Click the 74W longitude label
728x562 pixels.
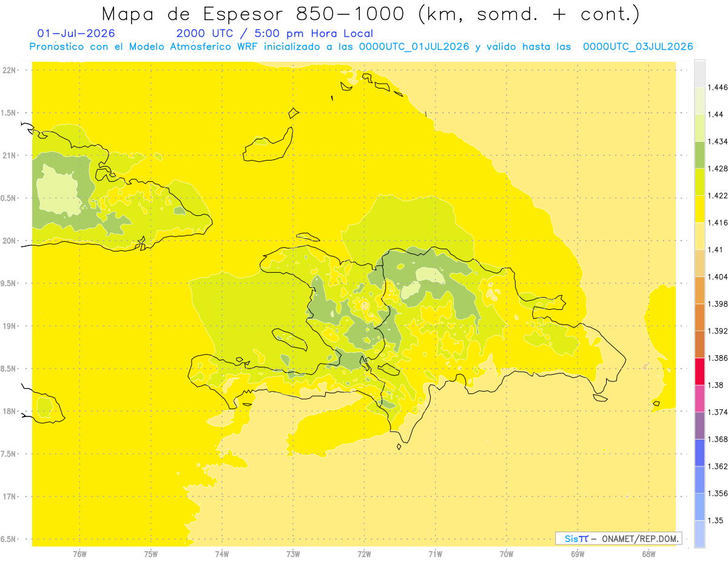(x=222, y=554)
